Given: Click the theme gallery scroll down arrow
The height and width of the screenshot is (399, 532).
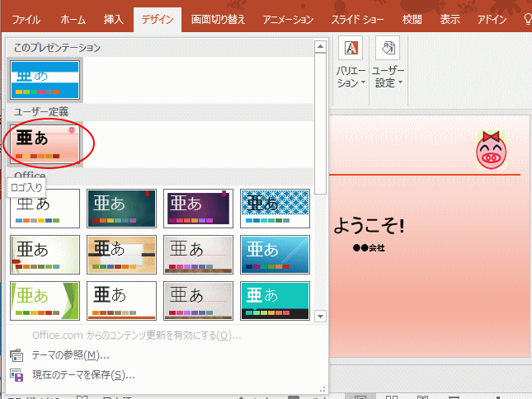Looking at the screenshot, I should pyautogui.click(x=320, y=317).
